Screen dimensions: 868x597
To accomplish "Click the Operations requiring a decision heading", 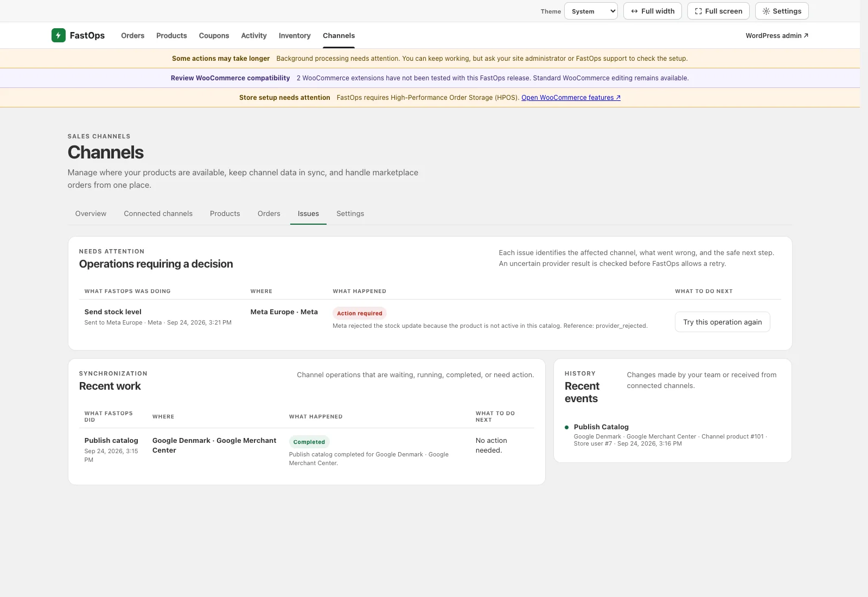I will (x=156, y=264).
